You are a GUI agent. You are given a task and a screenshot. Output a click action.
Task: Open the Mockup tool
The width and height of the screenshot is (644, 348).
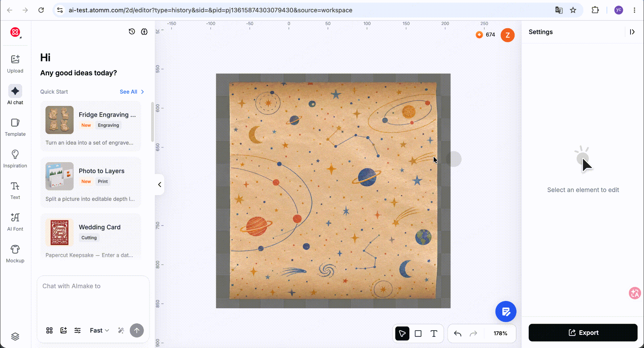15,254
